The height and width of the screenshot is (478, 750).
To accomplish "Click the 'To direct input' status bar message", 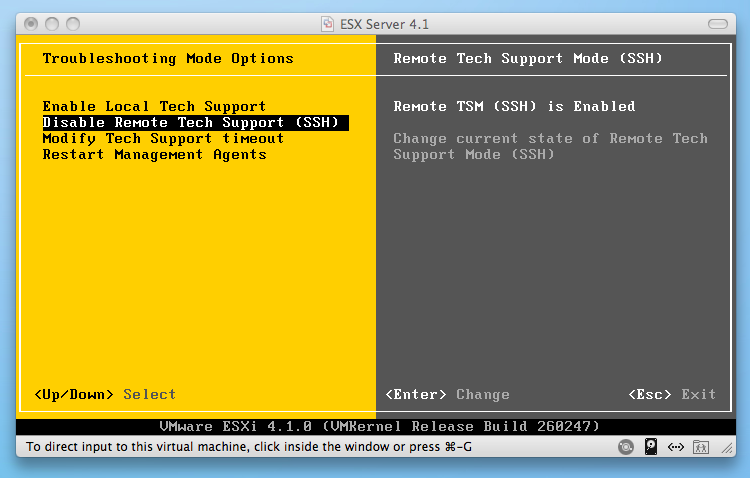I will (249, 447).
